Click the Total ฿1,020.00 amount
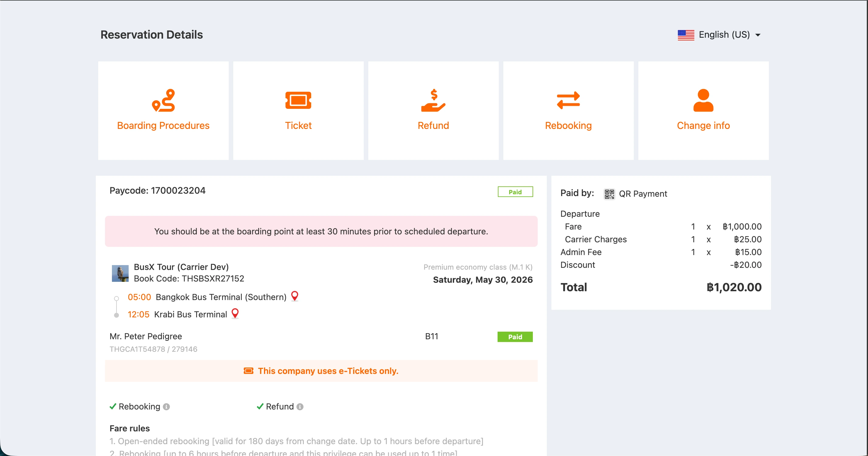Screen dimensions: 868x456 point(734,287)
